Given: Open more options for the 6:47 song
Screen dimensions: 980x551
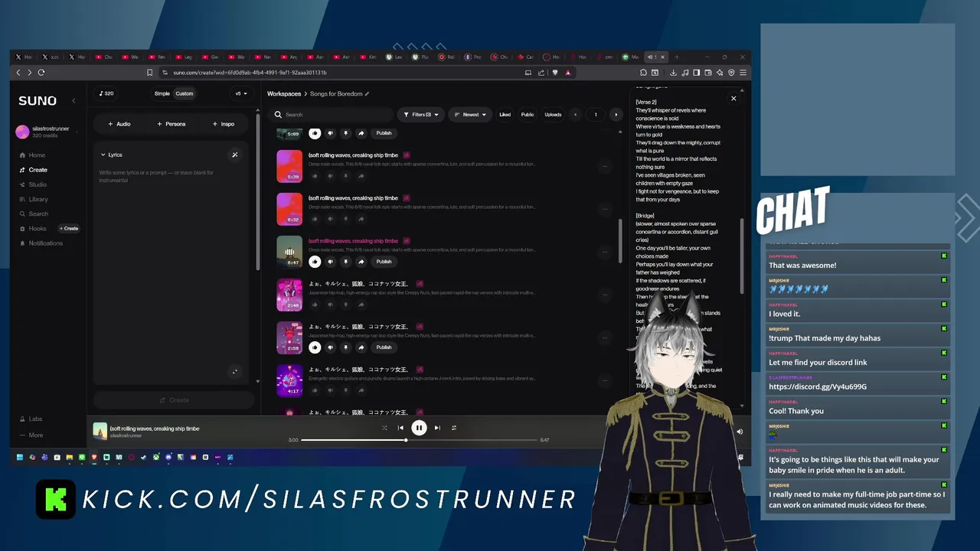Looking at the screenshot, I should pos(605,251).
